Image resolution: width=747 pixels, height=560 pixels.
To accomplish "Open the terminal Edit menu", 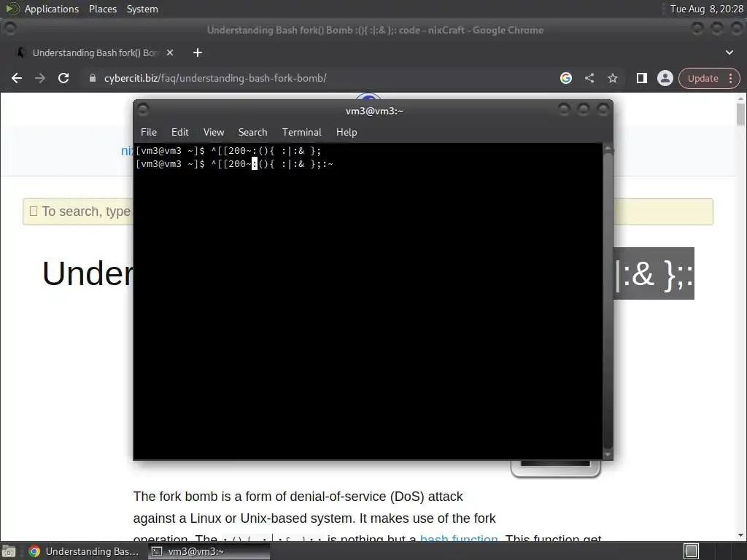I will click(x=180, y=133).
